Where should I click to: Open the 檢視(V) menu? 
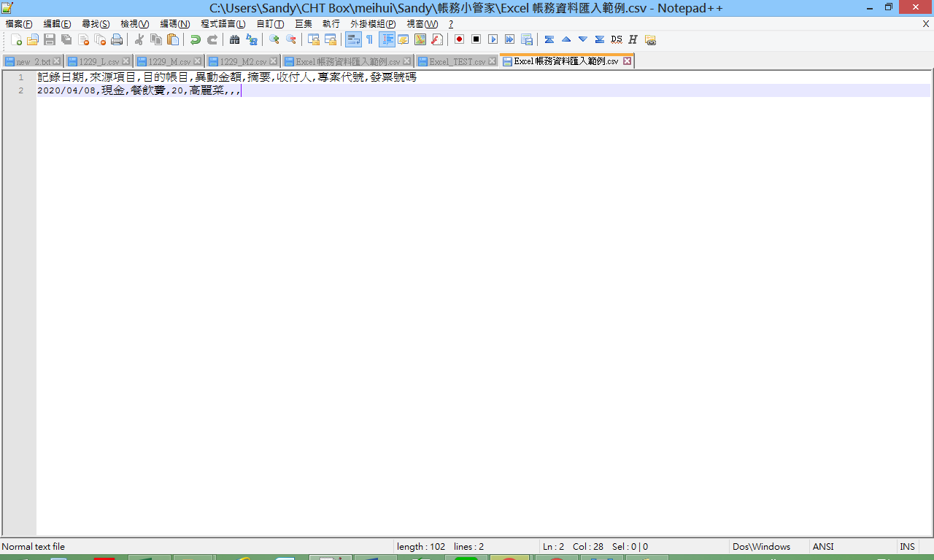[x=135, y=24]
